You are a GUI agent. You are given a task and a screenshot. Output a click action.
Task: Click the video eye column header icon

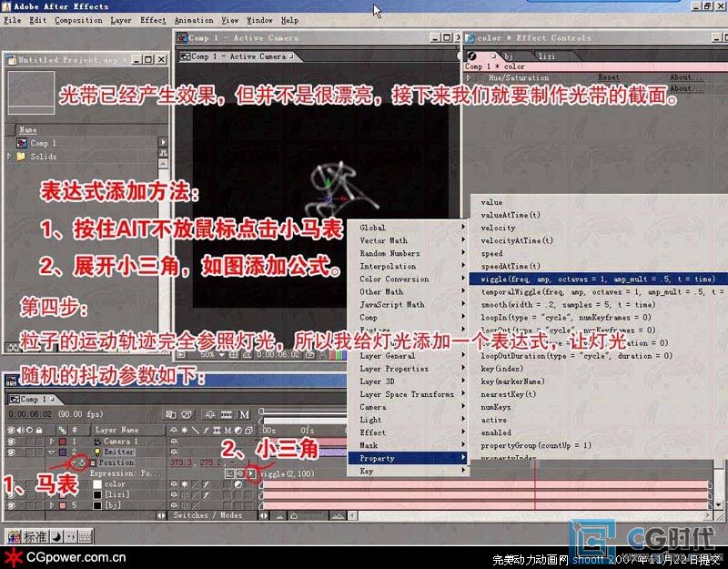pyautogui.click(x=11, y=430)
